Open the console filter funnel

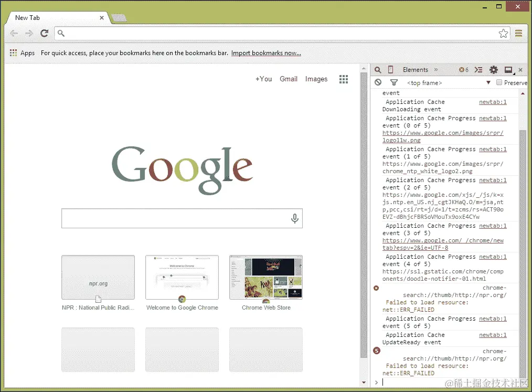393,82
